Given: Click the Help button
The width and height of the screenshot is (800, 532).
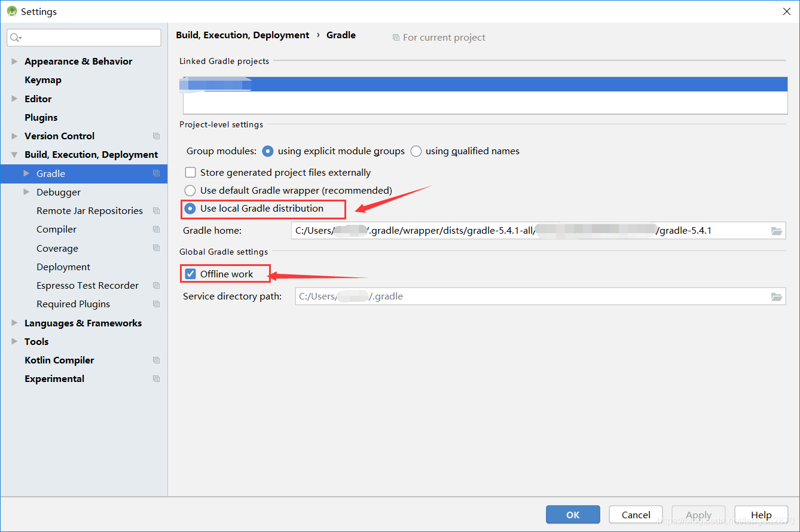Looking at the screenshot, I should point(761,515).
